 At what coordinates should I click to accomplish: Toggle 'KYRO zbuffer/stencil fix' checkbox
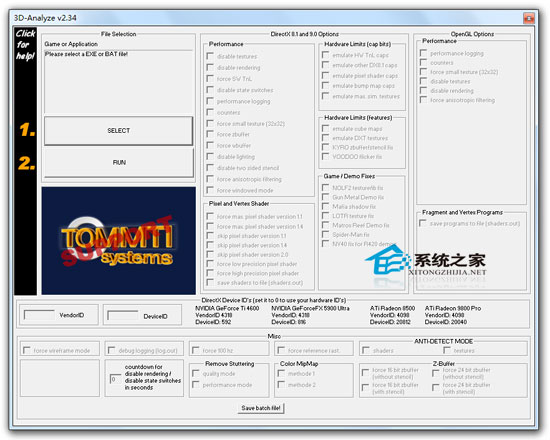[x=326, y=147]
